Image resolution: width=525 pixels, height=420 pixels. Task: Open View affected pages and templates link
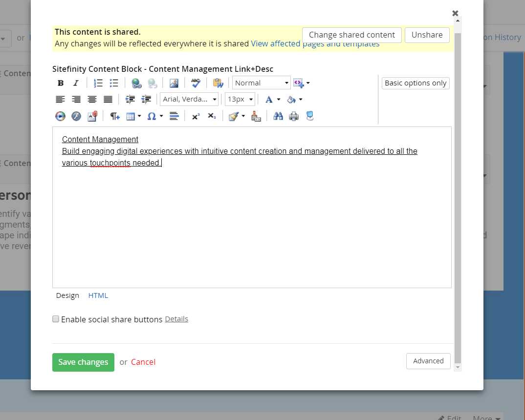(x=315, y=44)
